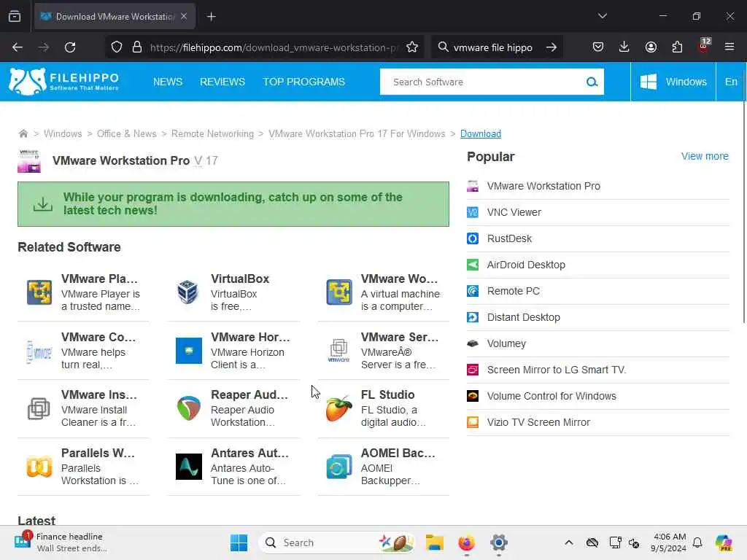The width and height of the screenshot is (747, 560).
Task: Click Office & News breadcrumb link
Action: (127, 134)
